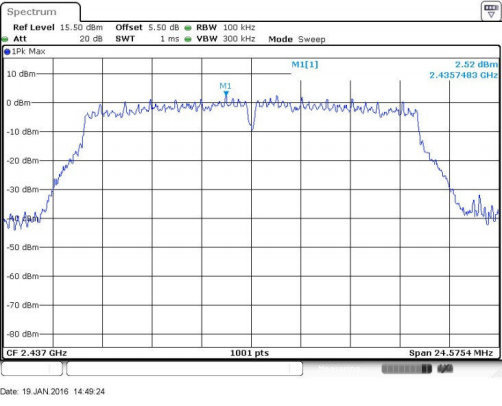The height and width of the screenshot is (406, 502).
Task: Click the 2.4357483 GHz marker frequency readout
Action: click(464, 75)
